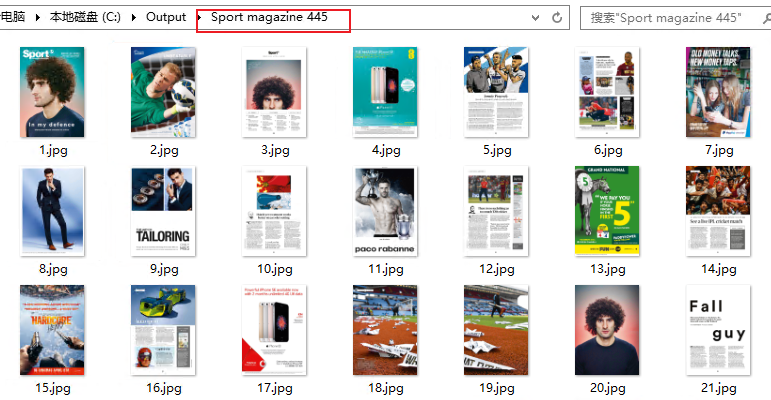Select the 13.jpg Grand National thumbnail
The image size is (771, 400).
[607, 211]
